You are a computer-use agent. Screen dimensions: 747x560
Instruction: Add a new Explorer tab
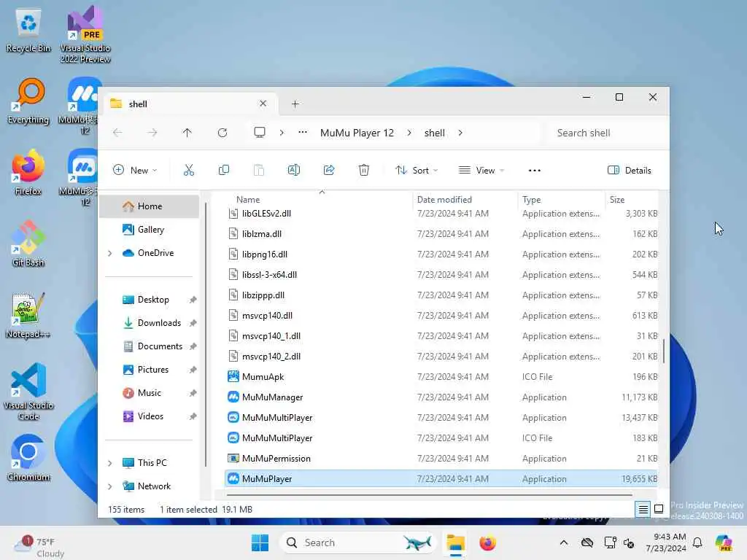(x=295, y=104)
